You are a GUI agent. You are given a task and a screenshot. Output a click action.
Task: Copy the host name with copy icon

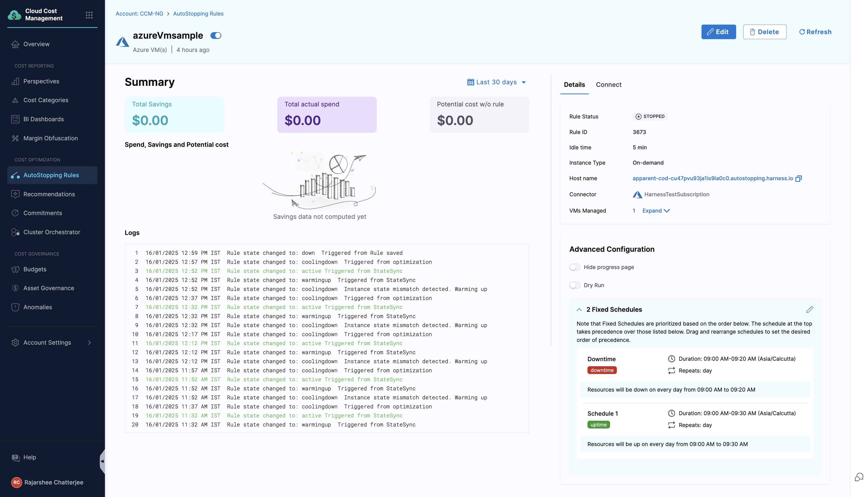(798, 178)
